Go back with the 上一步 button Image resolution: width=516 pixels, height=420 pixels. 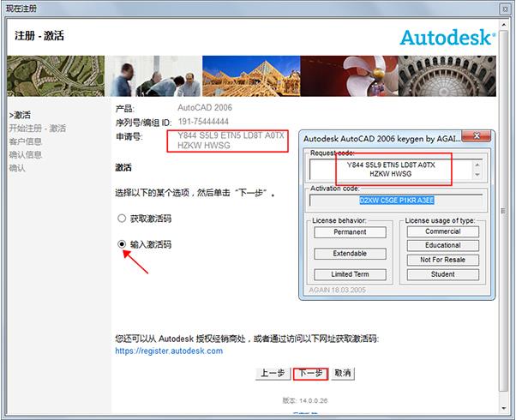pos(272,374)
